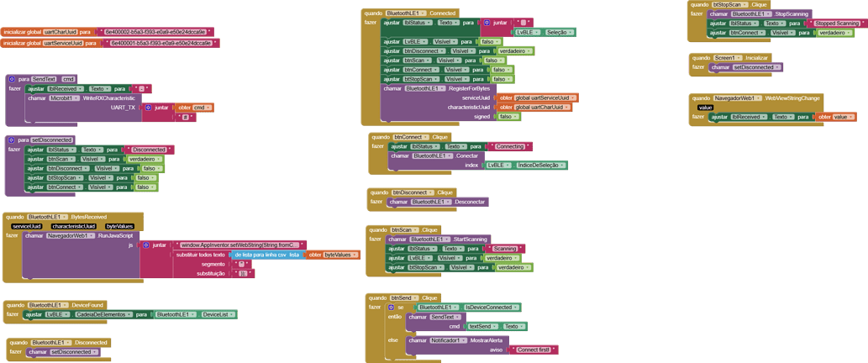Select the BluetoothLE1 StartScanning call block
This screenshot has height=363, width=868.
(438, 239)
